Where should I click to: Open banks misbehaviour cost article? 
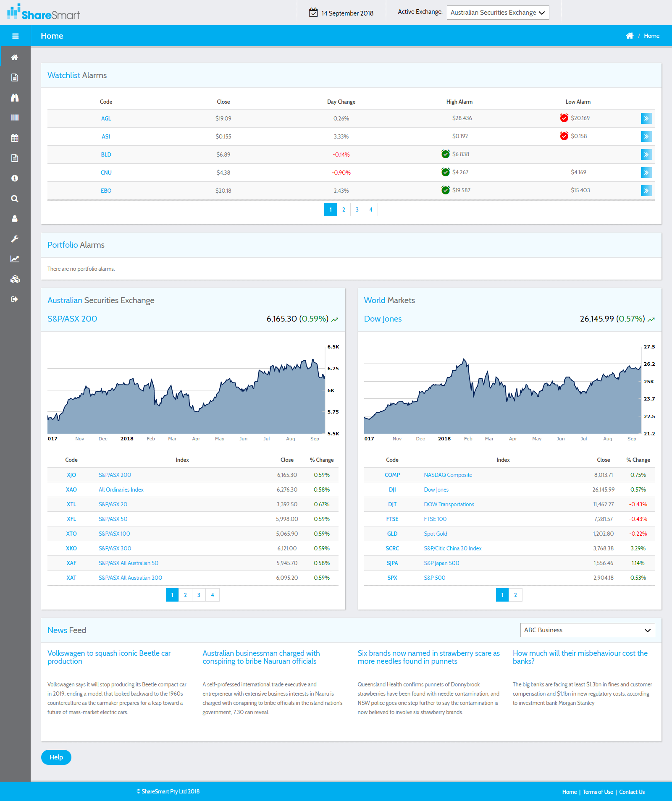click(580, 657)
